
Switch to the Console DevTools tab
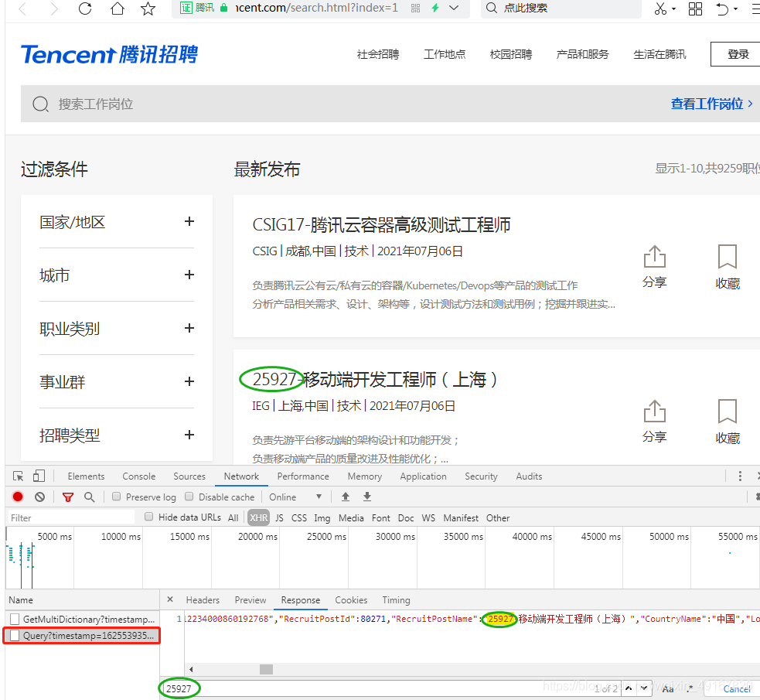138,476
